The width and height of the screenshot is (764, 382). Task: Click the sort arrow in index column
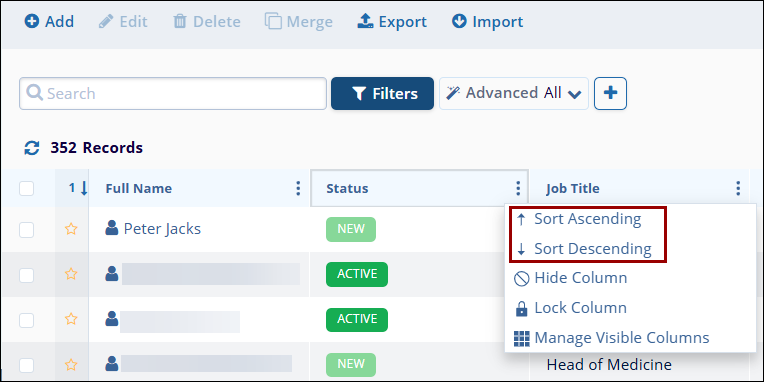coord(84,188)
